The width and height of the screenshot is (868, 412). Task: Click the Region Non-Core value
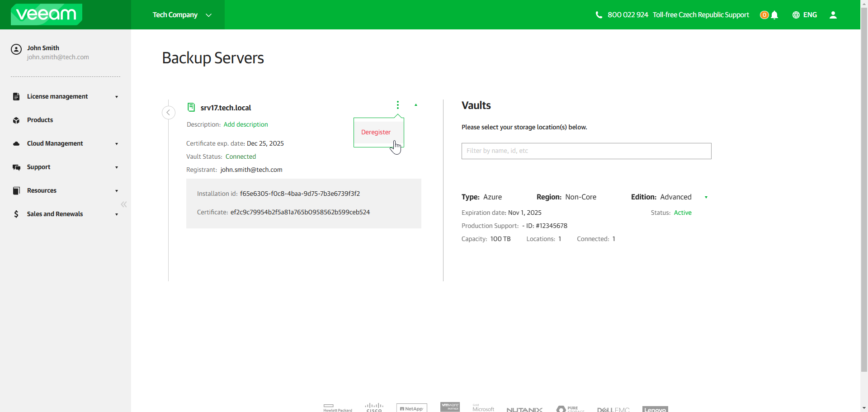[x=580, y=197]
